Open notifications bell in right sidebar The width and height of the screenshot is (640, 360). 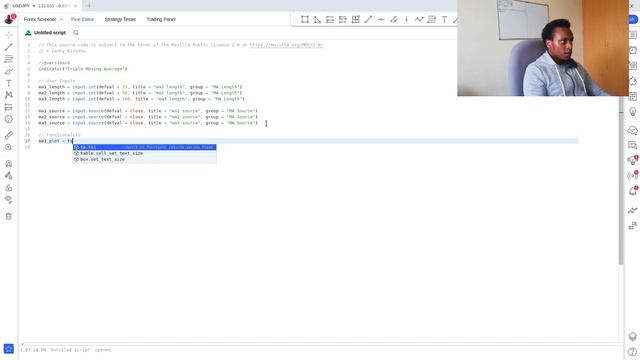coord(633,191)
